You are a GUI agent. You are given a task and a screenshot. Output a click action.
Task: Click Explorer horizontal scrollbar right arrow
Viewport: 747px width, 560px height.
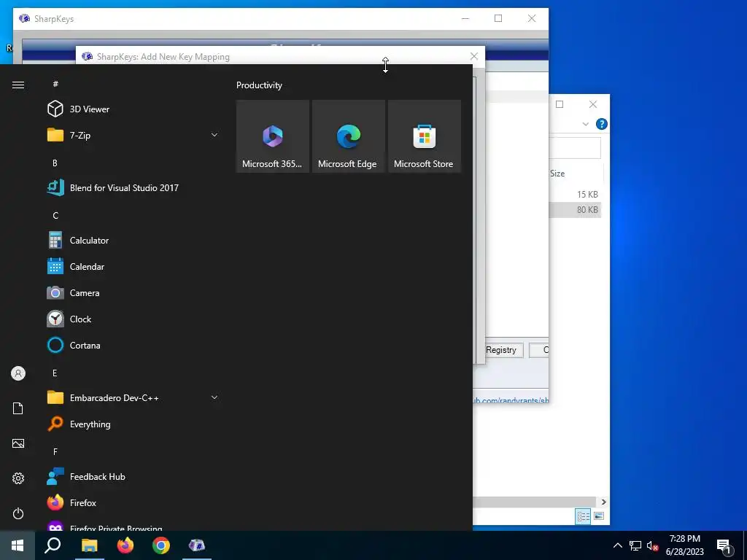[x=603, y=502]
